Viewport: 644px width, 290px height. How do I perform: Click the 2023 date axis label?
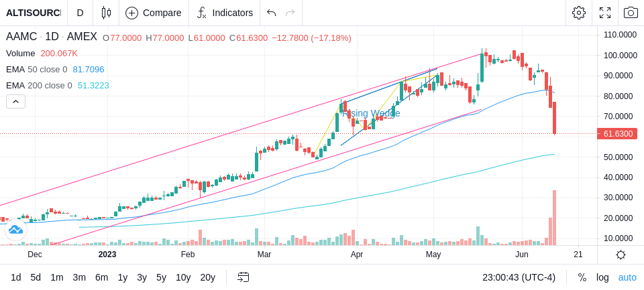[x=107, y=255]
